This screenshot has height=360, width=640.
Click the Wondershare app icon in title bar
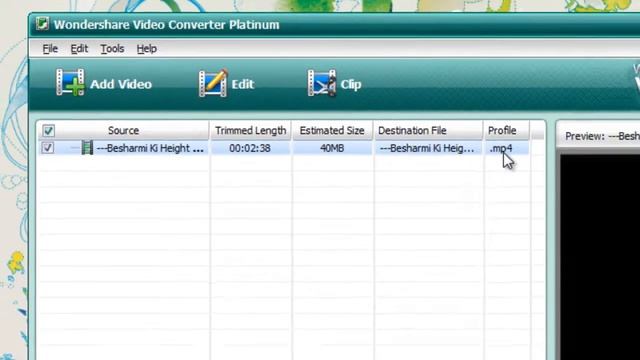(42, 24)
